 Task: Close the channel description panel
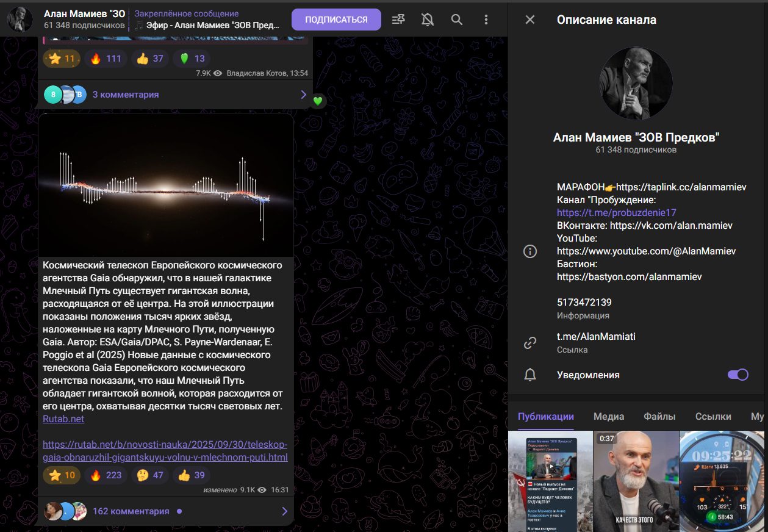530,20
